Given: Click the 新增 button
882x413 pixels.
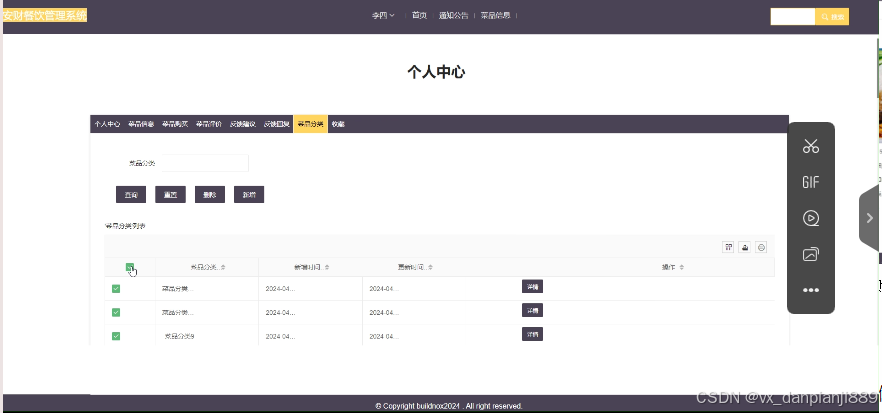Looking at the screenshot, I should click(x=249, y=195).
